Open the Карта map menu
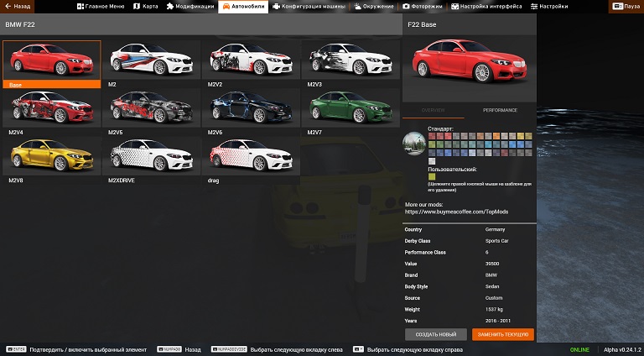 click(146, 6)
